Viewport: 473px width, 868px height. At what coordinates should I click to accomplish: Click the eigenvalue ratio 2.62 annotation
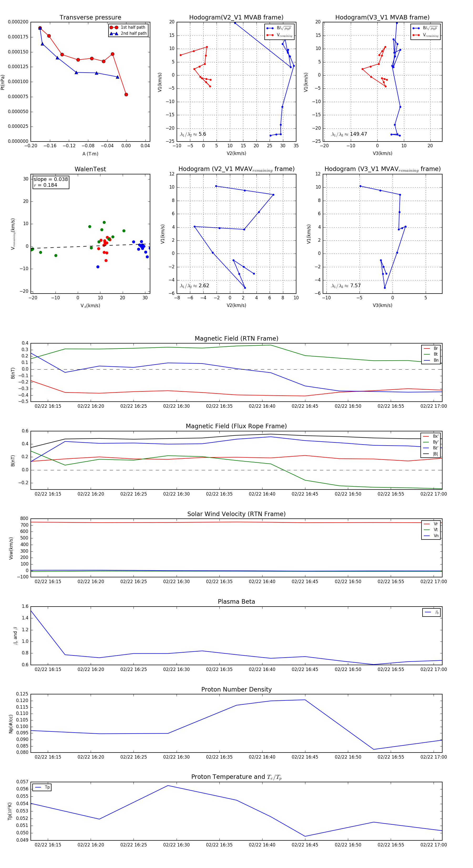coord(194,286)
